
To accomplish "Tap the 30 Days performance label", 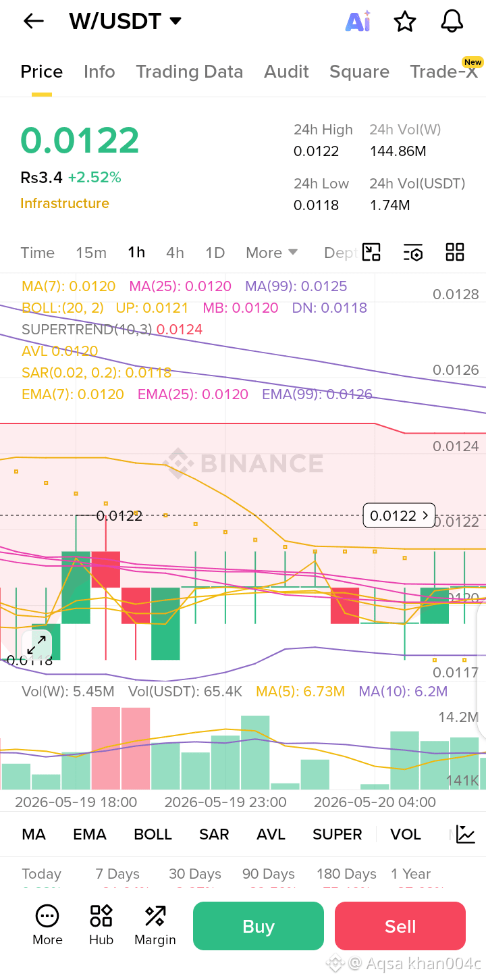I will (195, 874).
